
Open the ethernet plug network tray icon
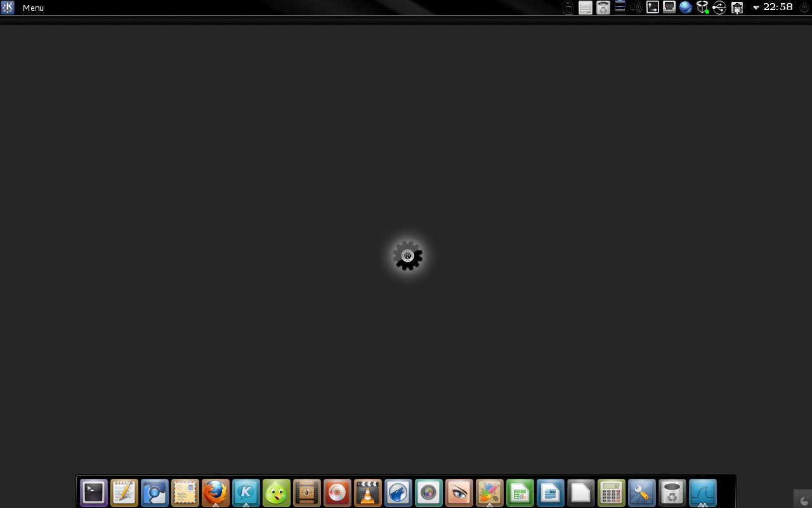tap(737, 8)
